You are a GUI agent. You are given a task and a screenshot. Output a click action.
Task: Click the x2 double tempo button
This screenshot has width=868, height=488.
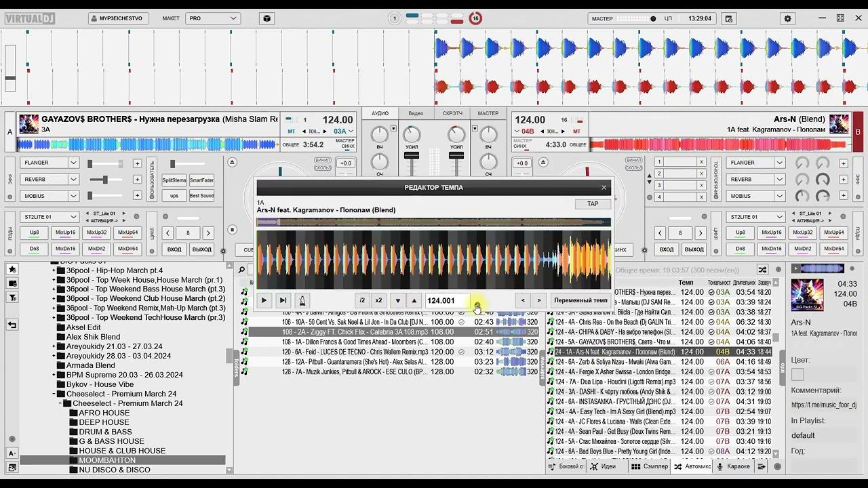pos(378,300)
